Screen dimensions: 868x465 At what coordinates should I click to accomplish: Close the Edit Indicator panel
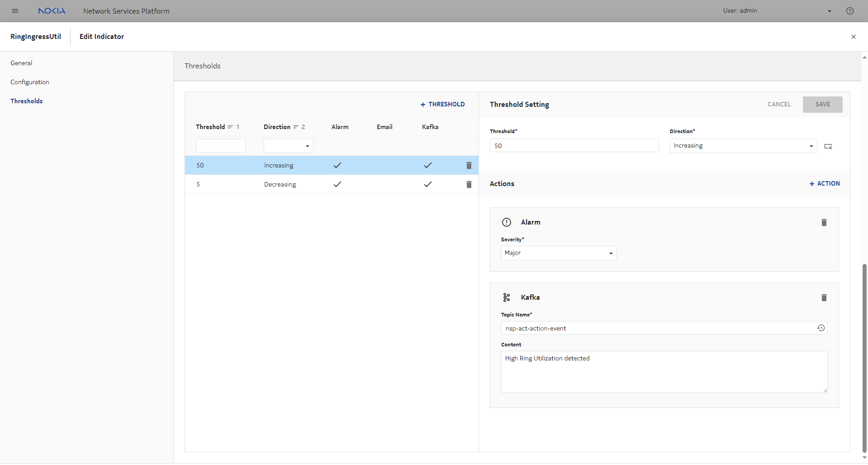pyautogui.click(x=854, y=37)
